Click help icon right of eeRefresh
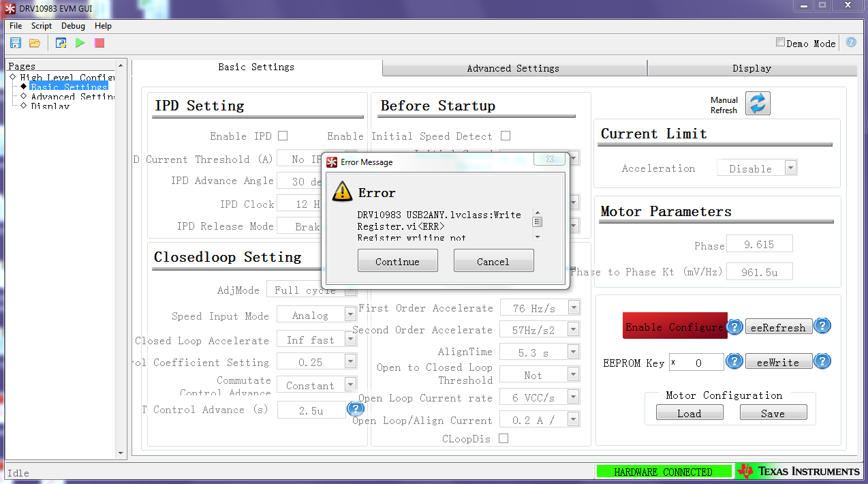This screenshot has height=484, width=868. (822, 326)
